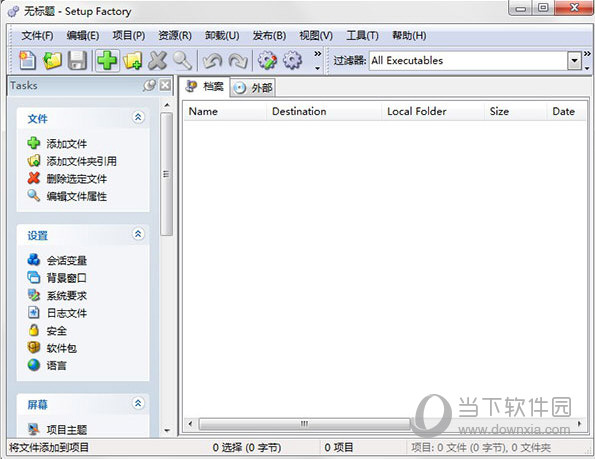Expand main toolbar overflow chevron
Viewport: 595px width, 459px height.
[318, 61]
